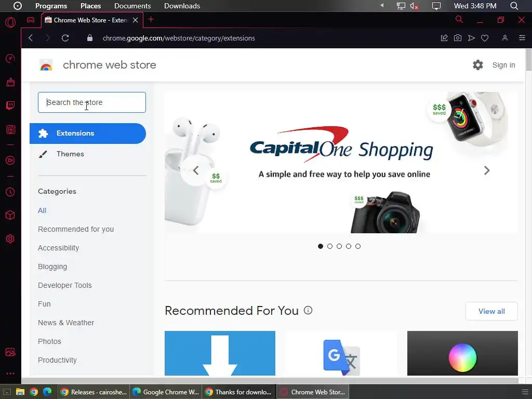The height and width of the screenshot is (399, 532).
Task: Open Extensions cube icon in sidebar
Action: pos(10,215)
